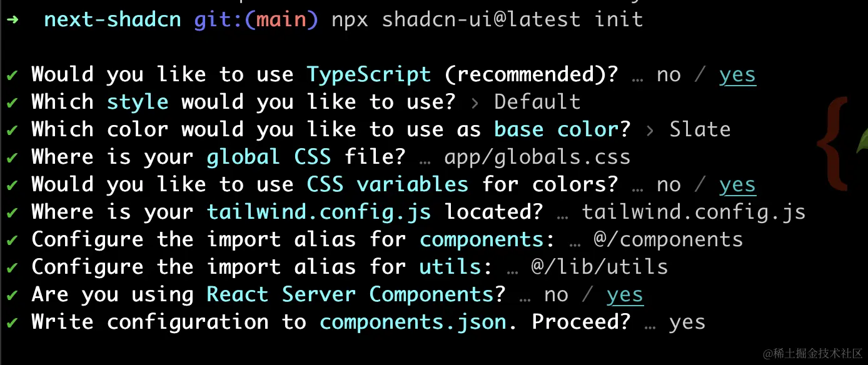Screen dimensions: 868x365
Task: Click the npx shadcn-ui@latest init command
Action: point(487,19)
